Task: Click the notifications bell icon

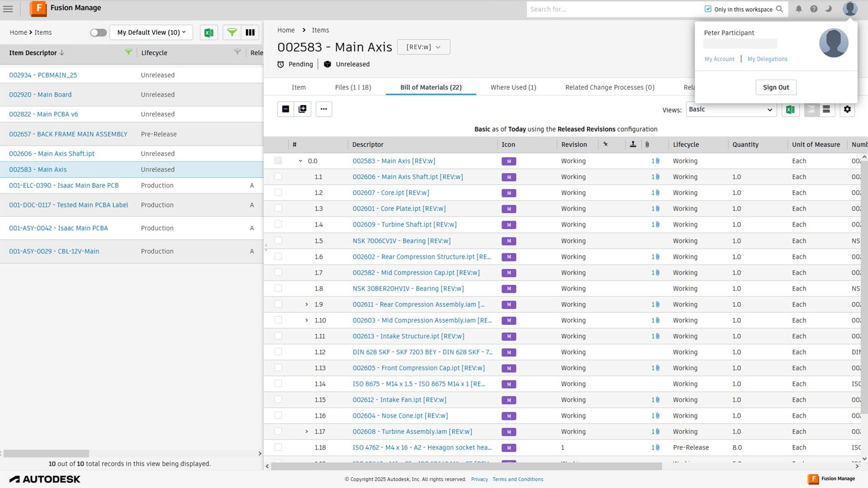Action: point(799,9)
